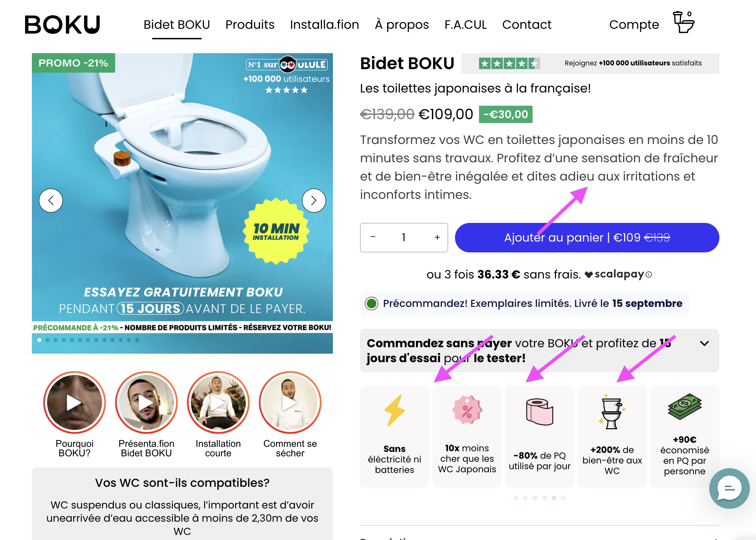Play the "Comment se sécher" video
This screenshot has width=756, height=540.
coord(290,402)
